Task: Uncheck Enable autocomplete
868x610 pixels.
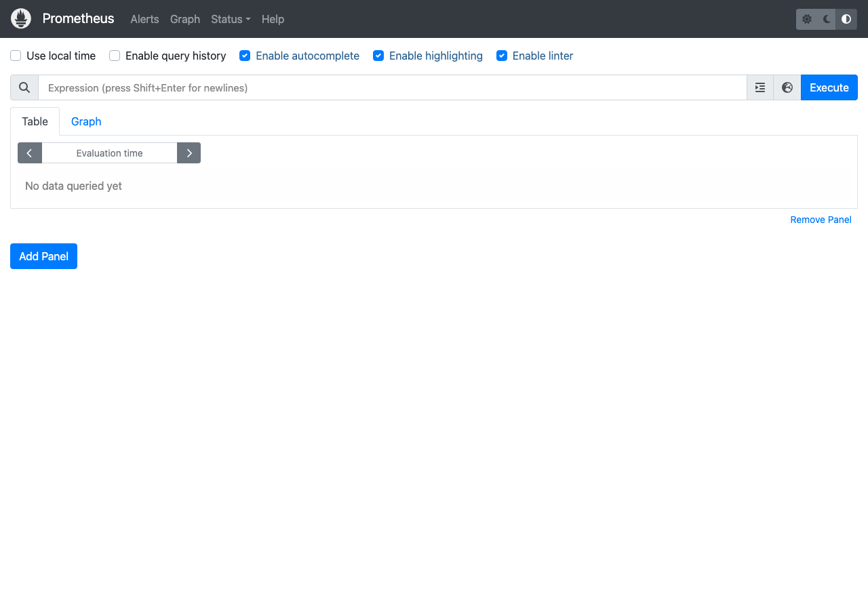Action: [244, 56]
